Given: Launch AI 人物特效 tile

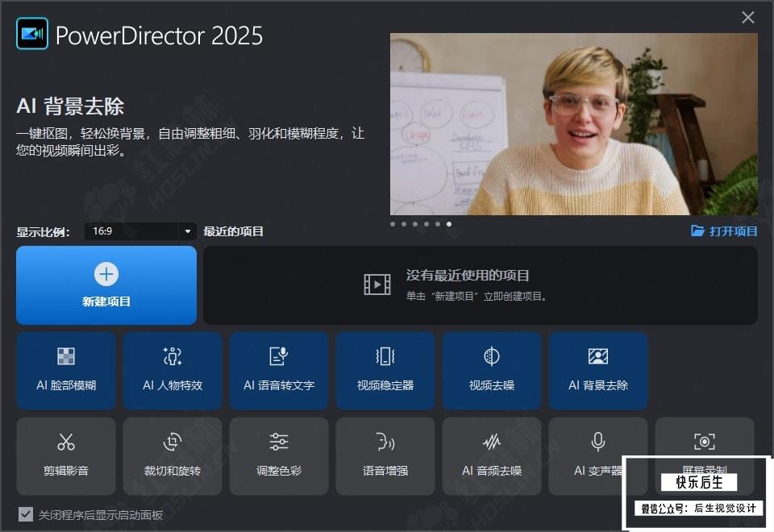Looking at the screenshot, I should pos(173,371).
